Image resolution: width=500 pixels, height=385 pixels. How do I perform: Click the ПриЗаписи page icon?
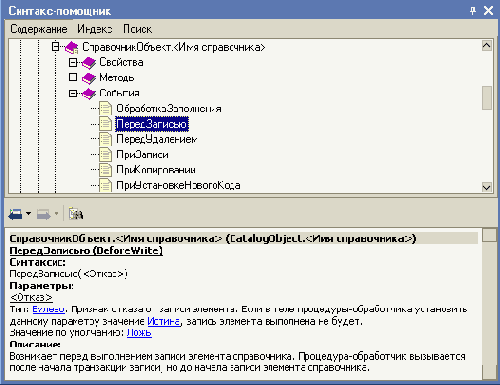point(105,154)
